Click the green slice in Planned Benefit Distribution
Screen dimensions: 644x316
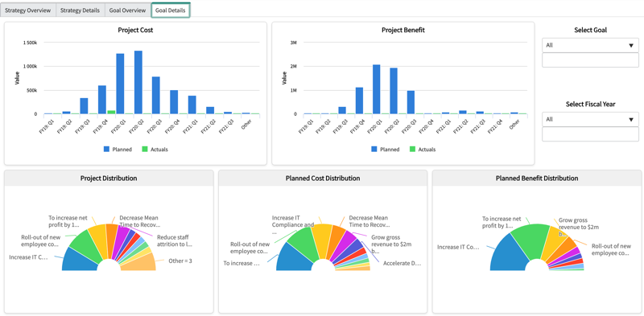point(532,242)
